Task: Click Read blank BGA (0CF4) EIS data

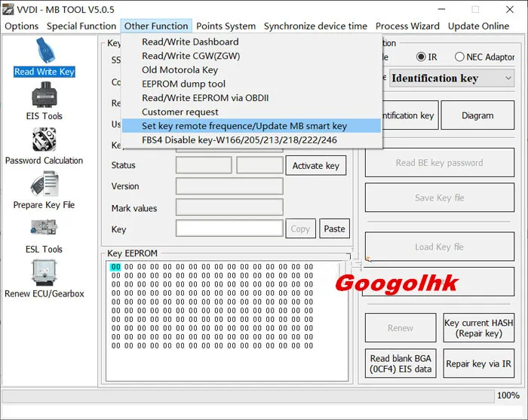Action: pos(401,363)
